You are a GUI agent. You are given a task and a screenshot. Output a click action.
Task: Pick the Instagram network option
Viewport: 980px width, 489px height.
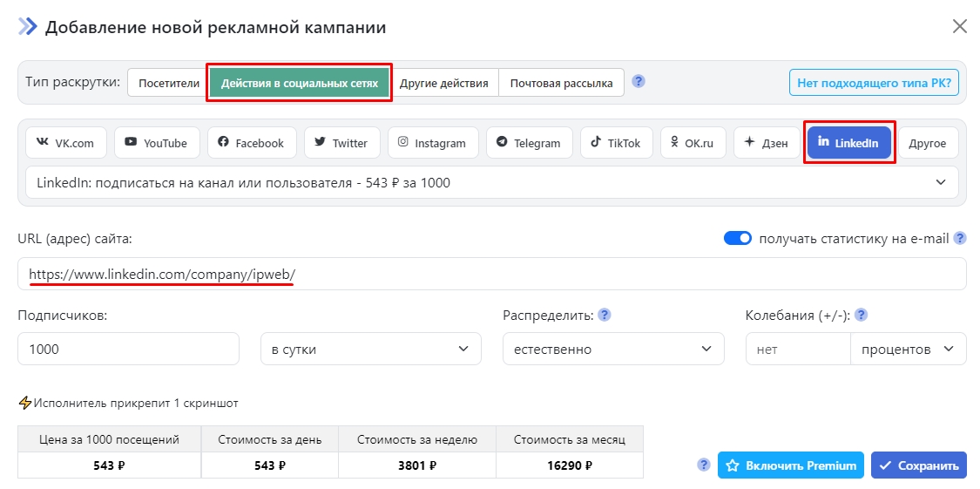[432, 143]
